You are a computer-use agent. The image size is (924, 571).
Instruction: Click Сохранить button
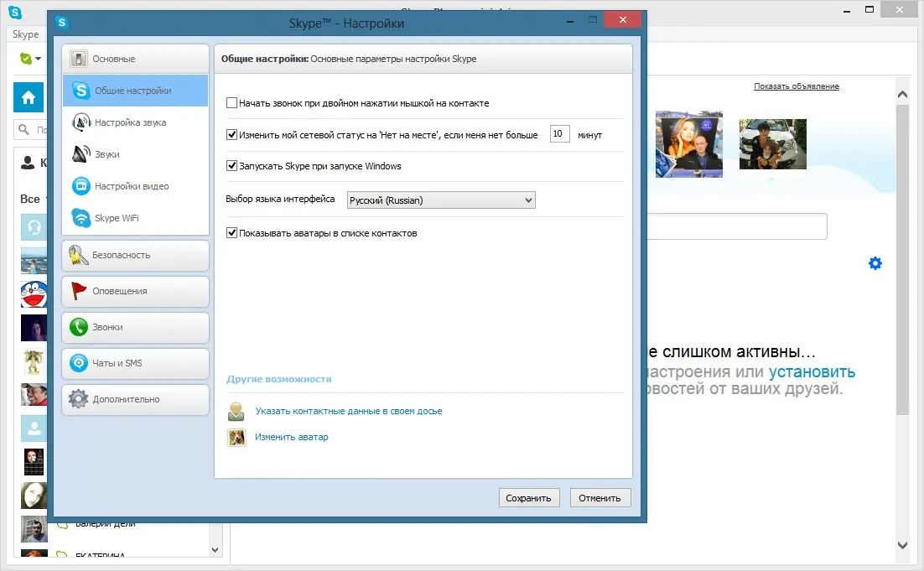[x=528, y=498]
